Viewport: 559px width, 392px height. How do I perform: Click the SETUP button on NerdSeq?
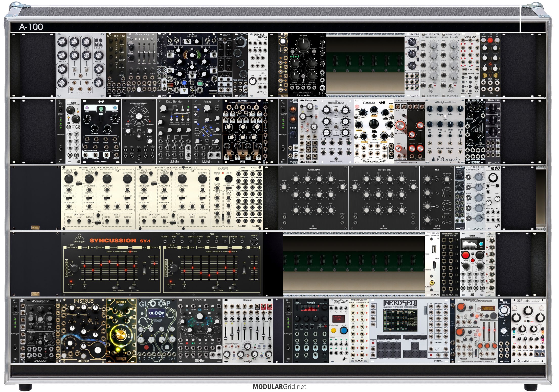423,337
